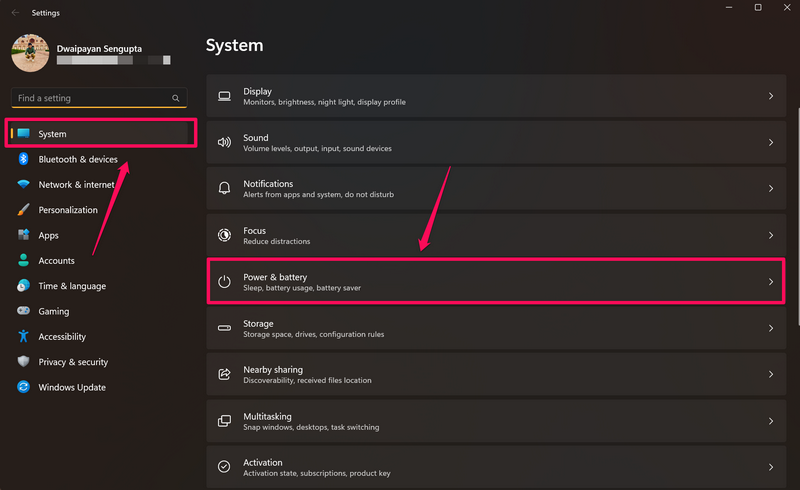The height and width of the screenshot is (490, 800).
Task: Click the user profile picture
Action: 30,52
